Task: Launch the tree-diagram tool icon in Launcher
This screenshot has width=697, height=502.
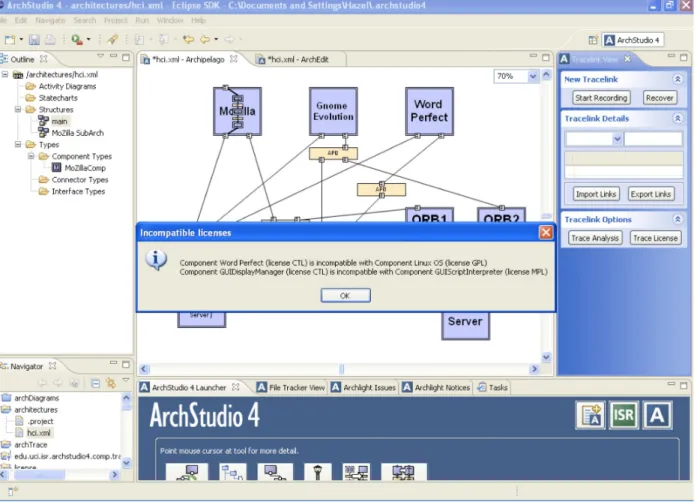Action: click(x=233, y=472)
